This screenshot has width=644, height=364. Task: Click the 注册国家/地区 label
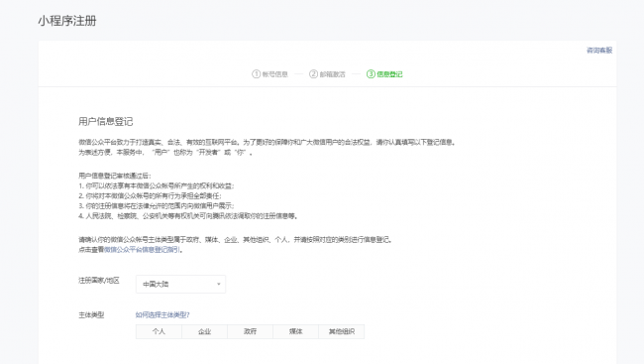pyautogui.click(x=98, y=281)
